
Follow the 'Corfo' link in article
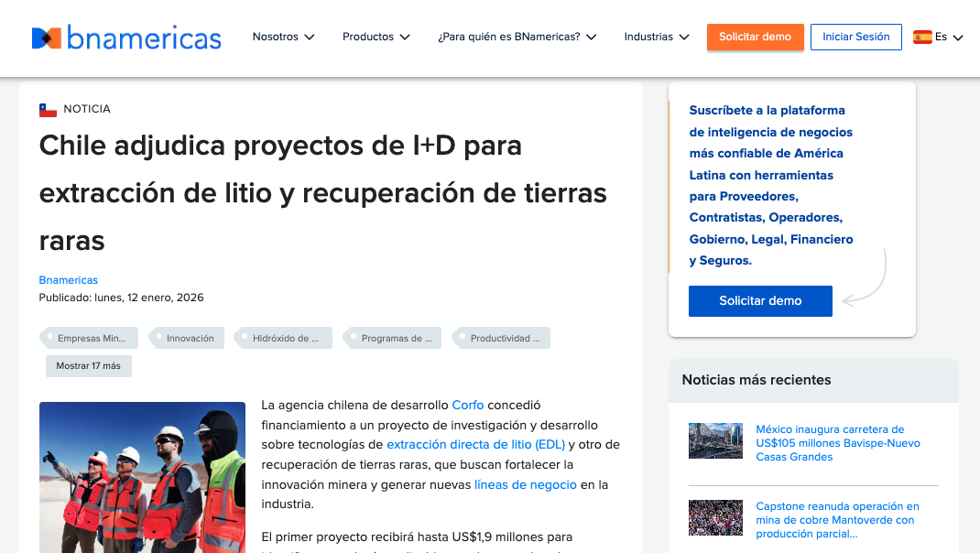coord(467,405)
